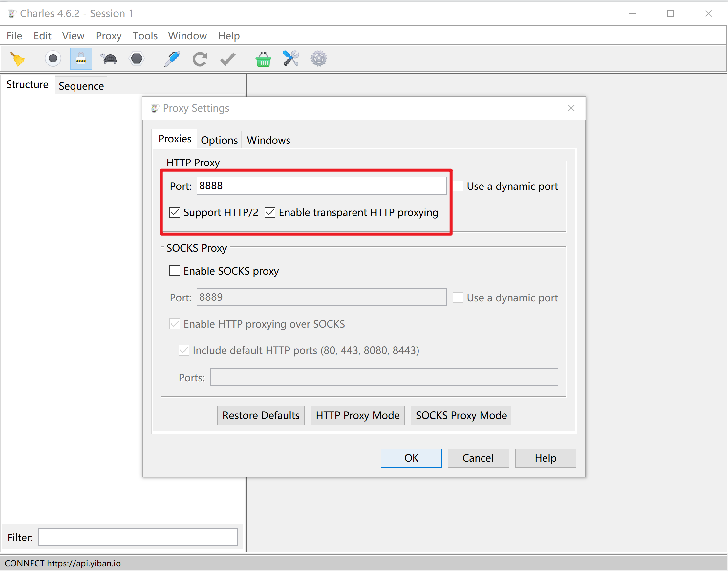Click the HTTP Proxy Port field
Viewport: 728px width, 571px height.
click(321, 186)
